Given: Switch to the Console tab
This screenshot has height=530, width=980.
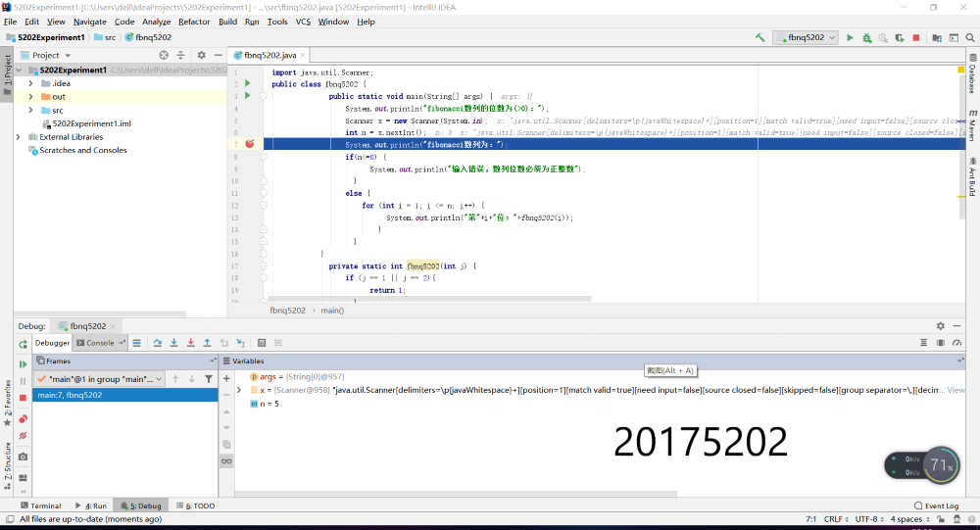Looking at the screenshot, I should 100,343.
